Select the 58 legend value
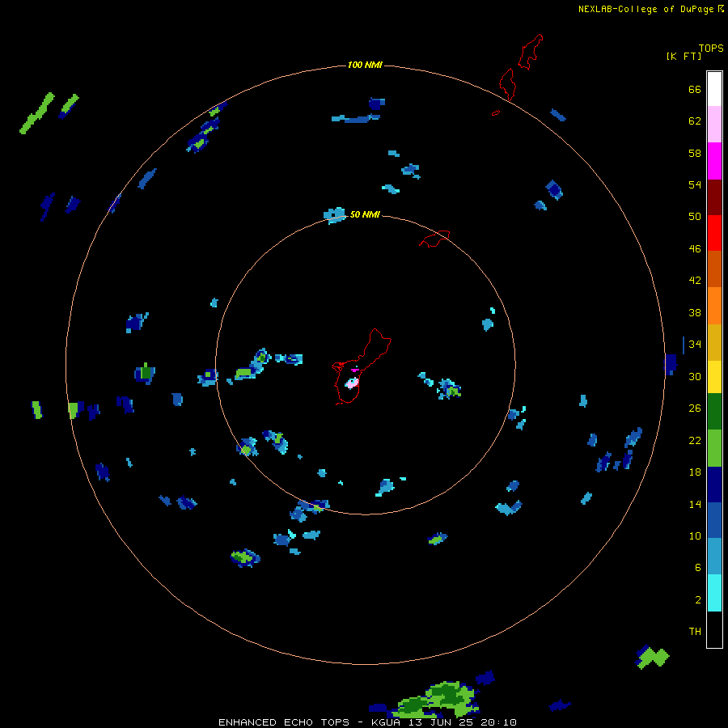728x728 pixels. pyautogui.click(x=695, y=153)
